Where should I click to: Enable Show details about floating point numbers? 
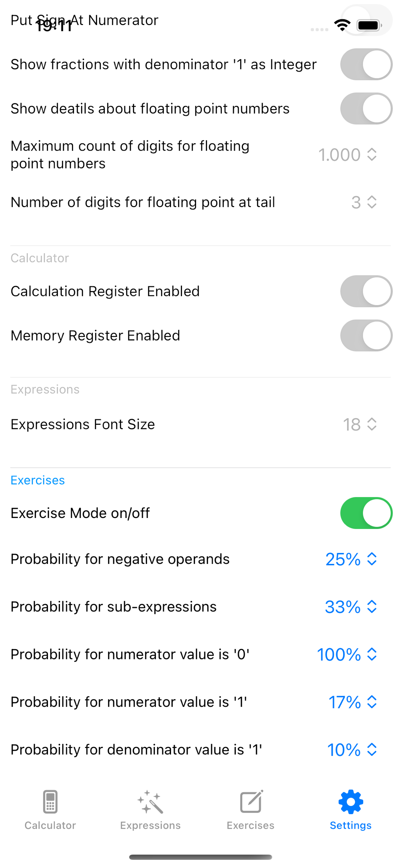click(366, 108)
